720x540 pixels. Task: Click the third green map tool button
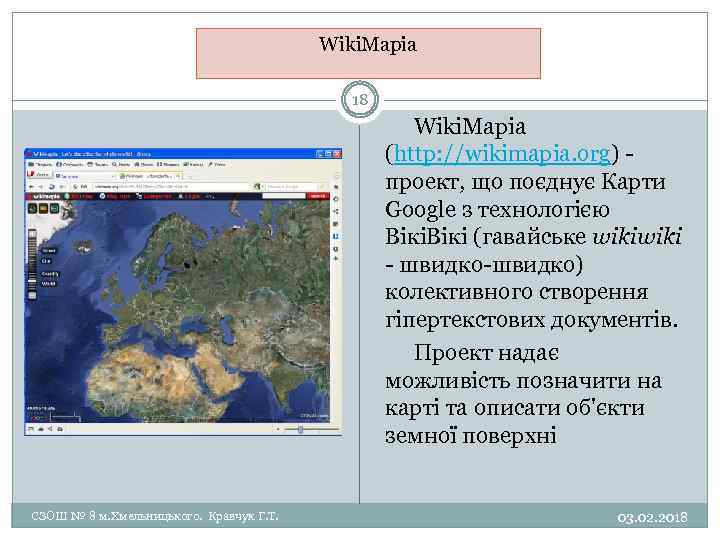click(x=55, y=208)
